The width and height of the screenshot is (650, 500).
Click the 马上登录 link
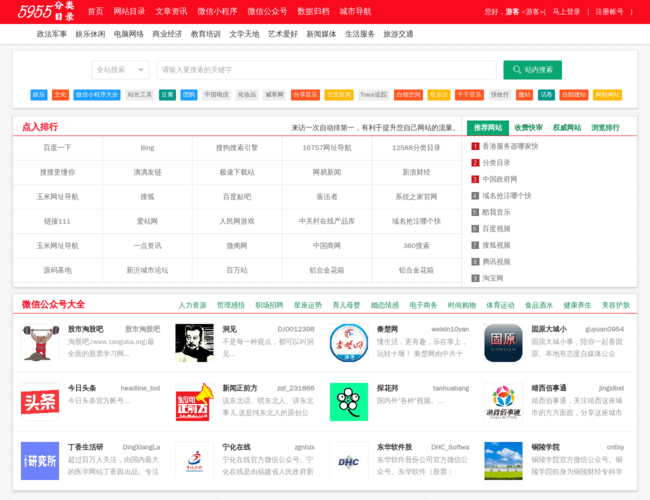click(566, 12)
